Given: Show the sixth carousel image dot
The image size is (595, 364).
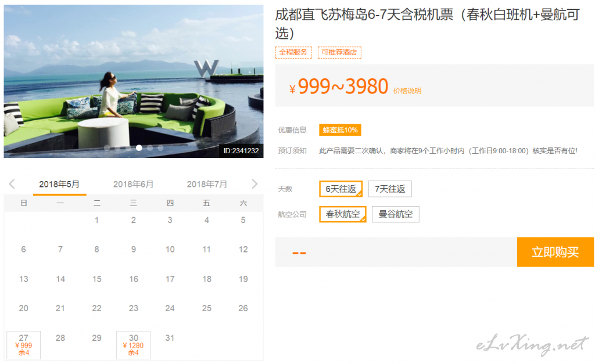Looking at the screenshot, I should pyautogui.click(x=160, y=148).
